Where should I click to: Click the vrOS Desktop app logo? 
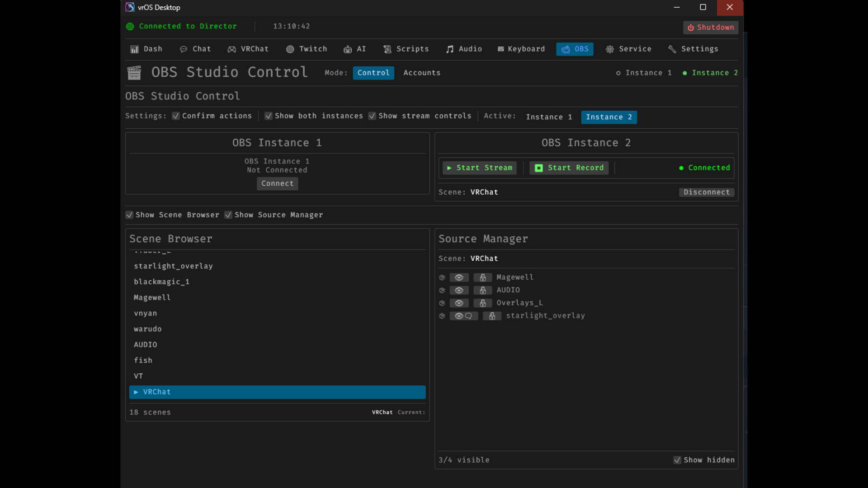coord(130,7)
